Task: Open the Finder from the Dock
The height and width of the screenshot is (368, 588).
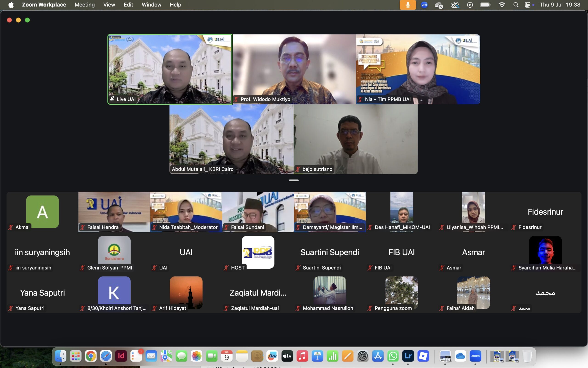Action: pyautogui.click(x=60, y=356)
